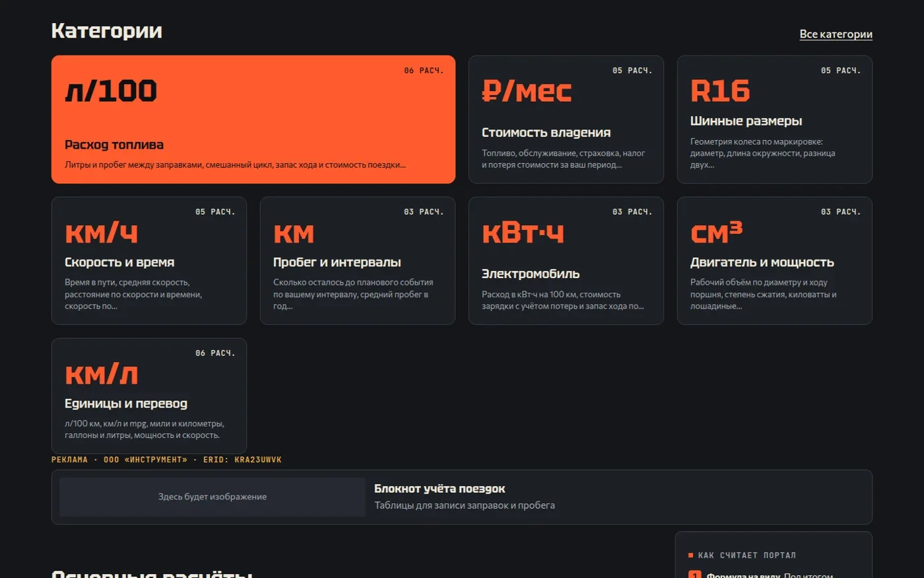Click the Единицы и перевод description text
924x578 pixels.
point(145,429)
